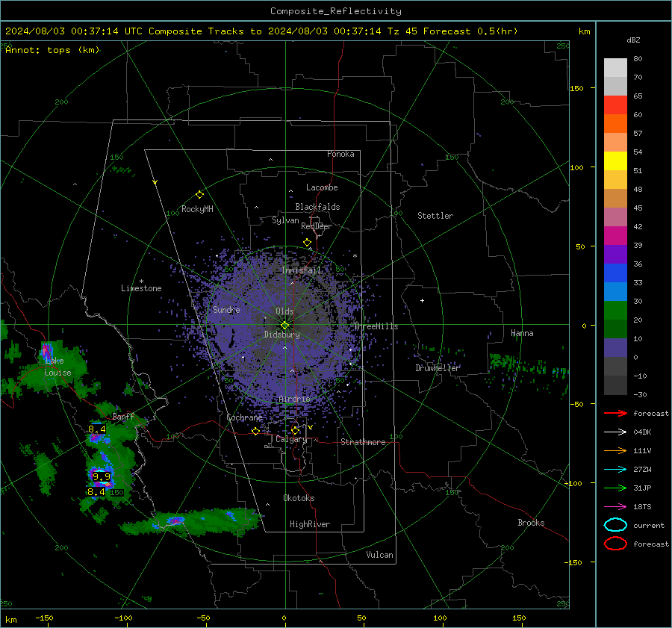672x628 pixels.
Task: Click the cyan 27ZW arrow legend icon
Action: [x=615, y=470]
